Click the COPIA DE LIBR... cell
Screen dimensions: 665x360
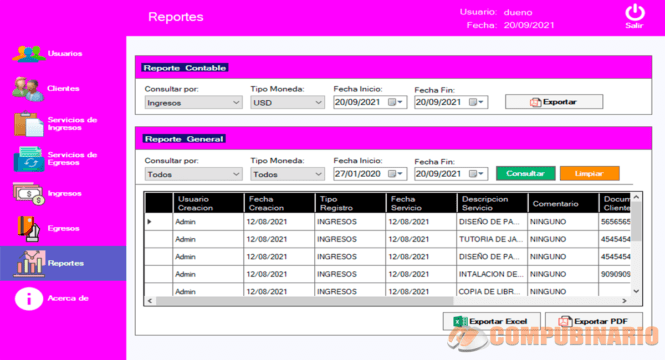492,291
